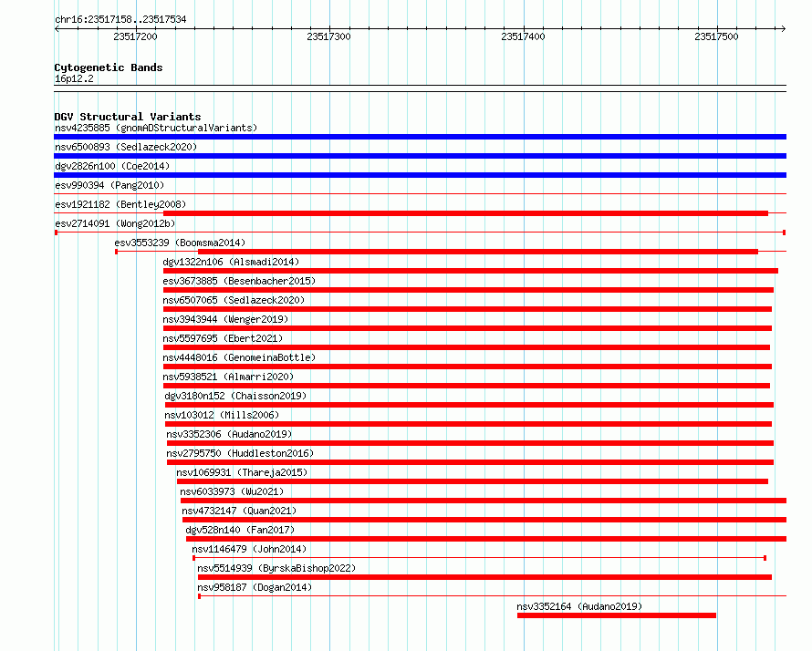This screenshot has height=651, width=812.
Task: Click red bar below nsv103012
Action: tap(468, 424)
